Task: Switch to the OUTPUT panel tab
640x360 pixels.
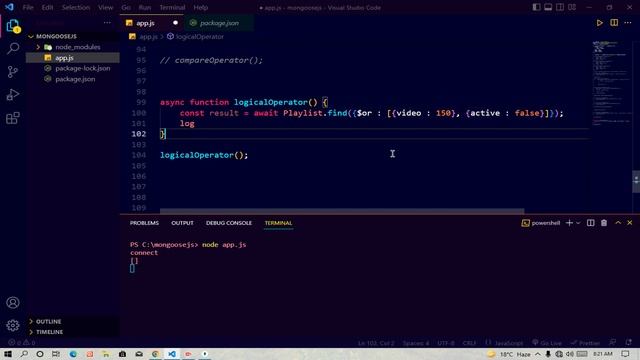Action: [182, 223]
